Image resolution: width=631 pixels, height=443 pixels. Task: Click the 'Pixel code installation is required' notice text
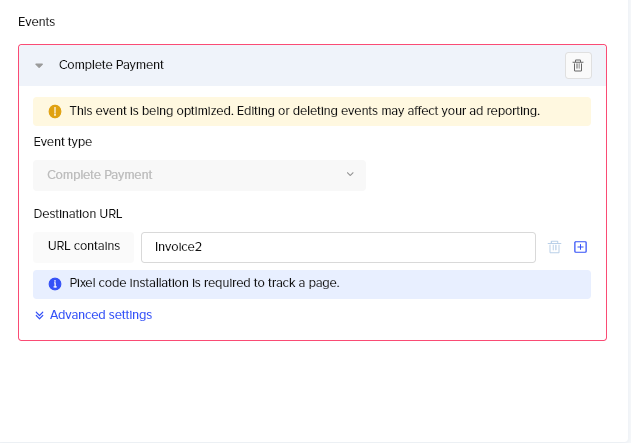point(204,283)
